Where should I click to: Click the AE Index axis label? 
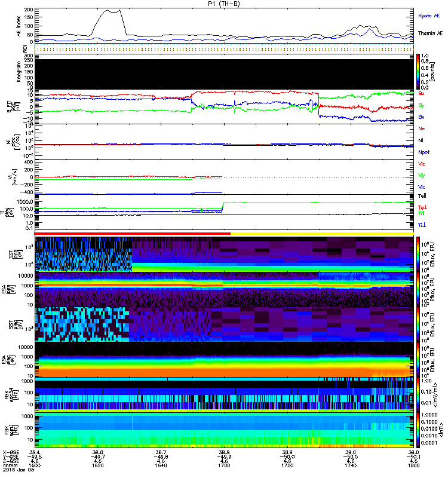[x=19, y=26]
